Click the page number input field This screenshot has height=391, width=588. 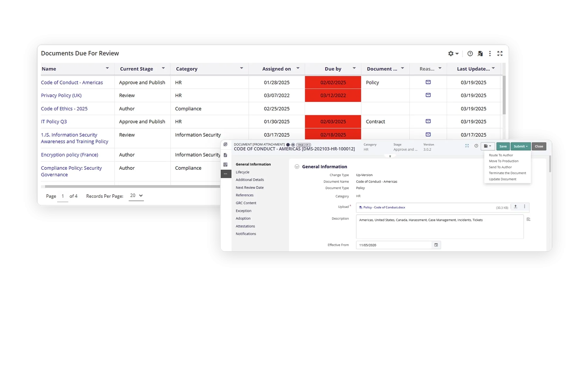(63, 196)
